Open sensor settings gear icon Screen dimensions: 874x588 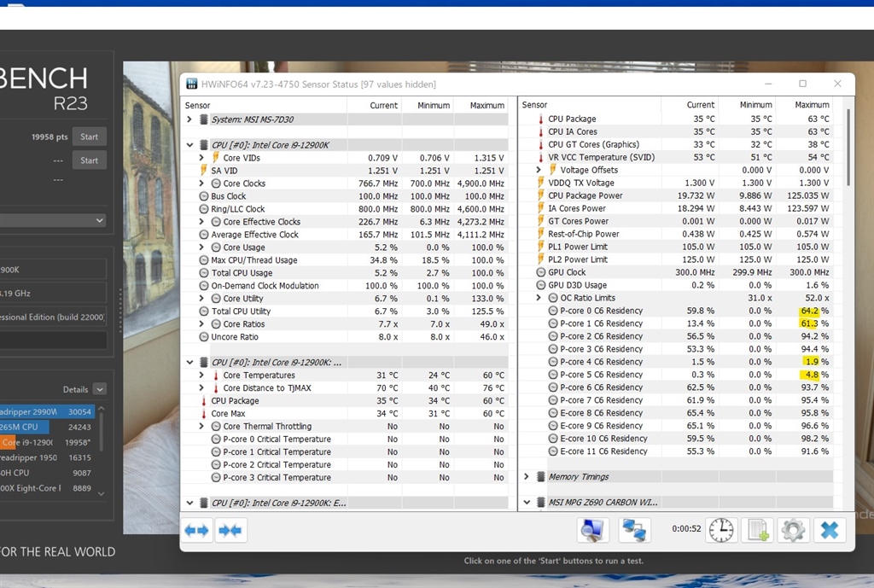[x=793, y=529]
